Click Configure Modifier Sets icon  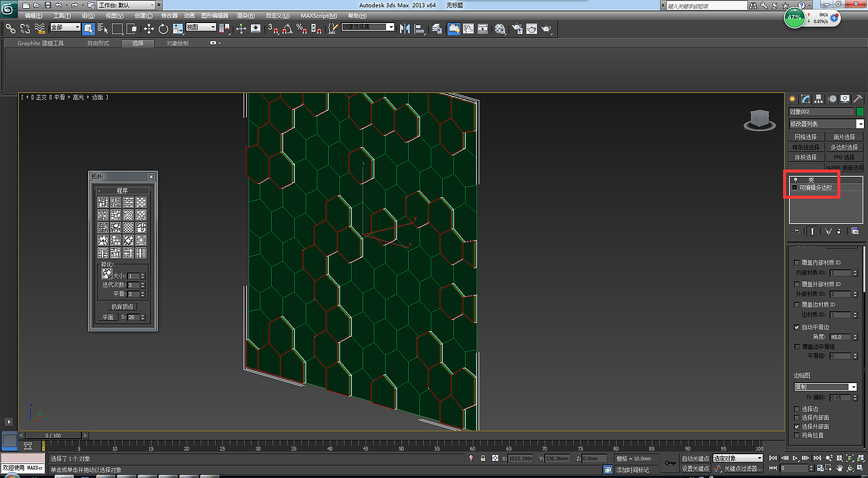tap(855, 231)
